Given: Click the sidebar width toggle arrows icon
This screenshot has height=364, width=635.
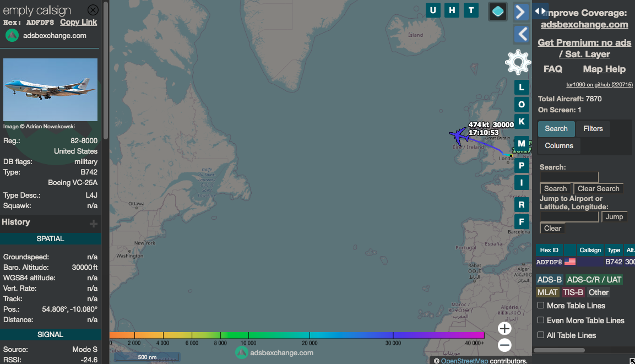Looking at the screenshot, I should click(540, 11).
